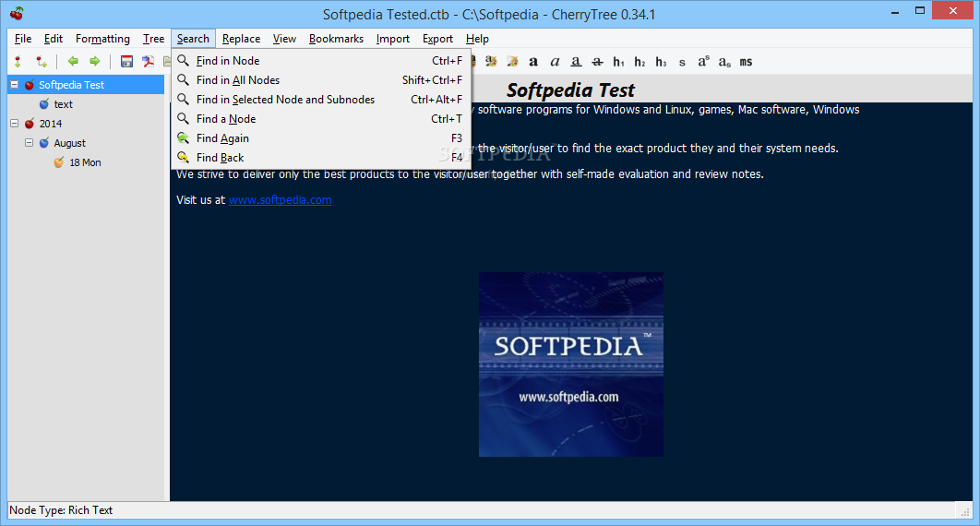980x526 pixels.
Task: Open the Import menu
Action: pos(392,39)
